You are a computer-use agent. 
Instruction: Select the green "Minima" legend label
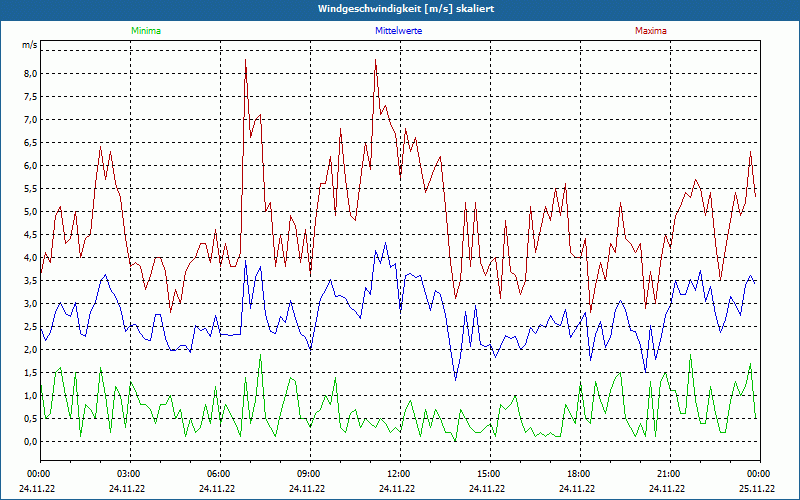(146, 31)
